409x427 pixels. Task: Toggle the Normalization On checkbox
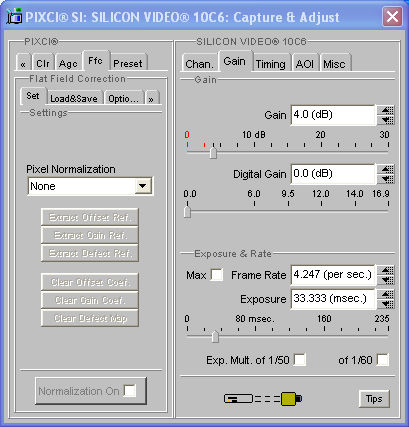(130, 391)
